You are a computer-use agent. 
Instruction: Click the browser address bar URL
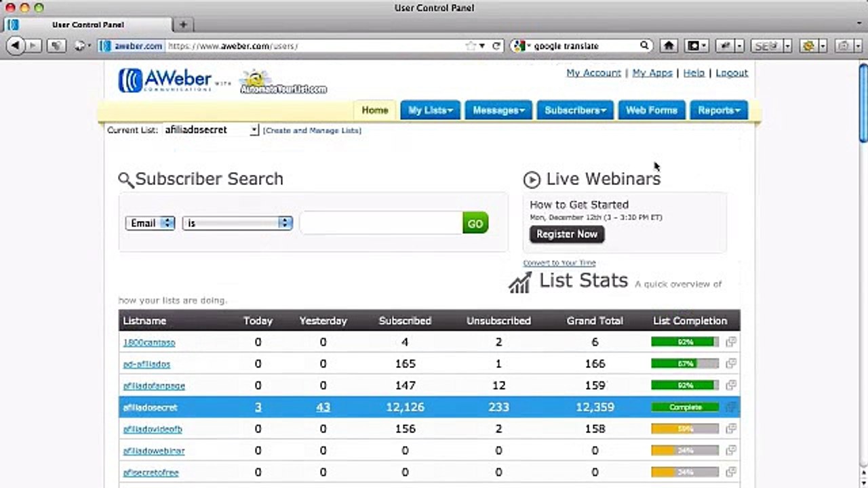point(233,46)
